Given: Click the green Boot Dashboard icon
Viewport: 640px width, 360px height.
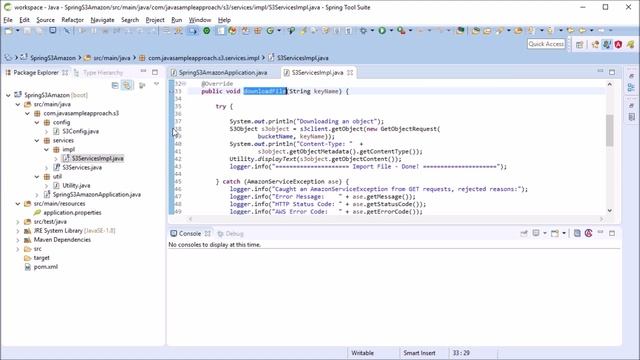Looking at the screenshot, I should coord(207,31).
